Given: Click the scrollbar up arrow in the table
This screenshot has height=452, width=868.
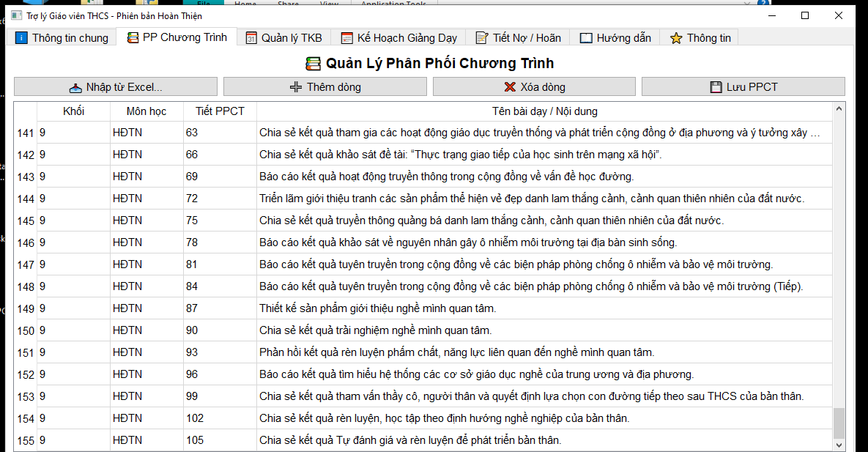Looking at the screenshot, I should (x=839, y=108).
